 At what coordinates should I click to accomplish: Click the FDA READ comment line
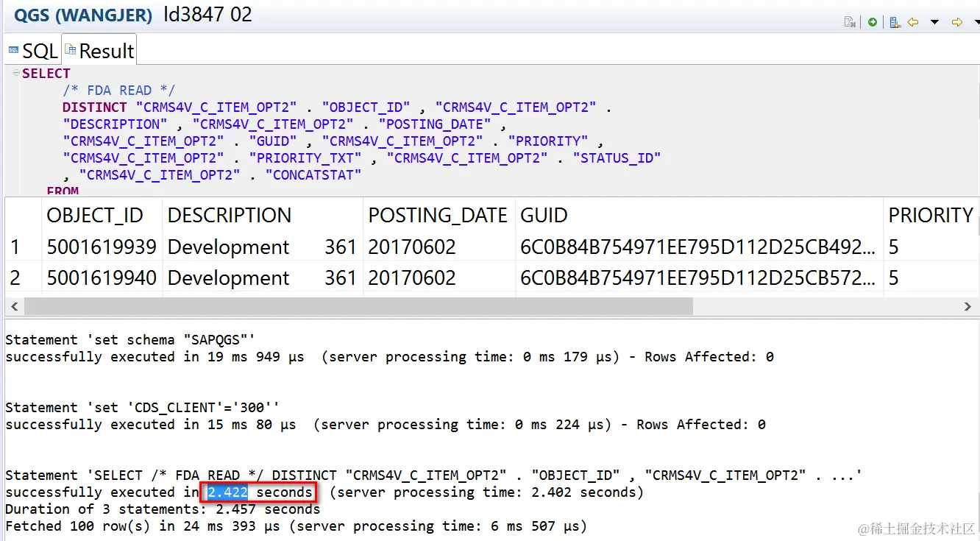pos(118,90)
